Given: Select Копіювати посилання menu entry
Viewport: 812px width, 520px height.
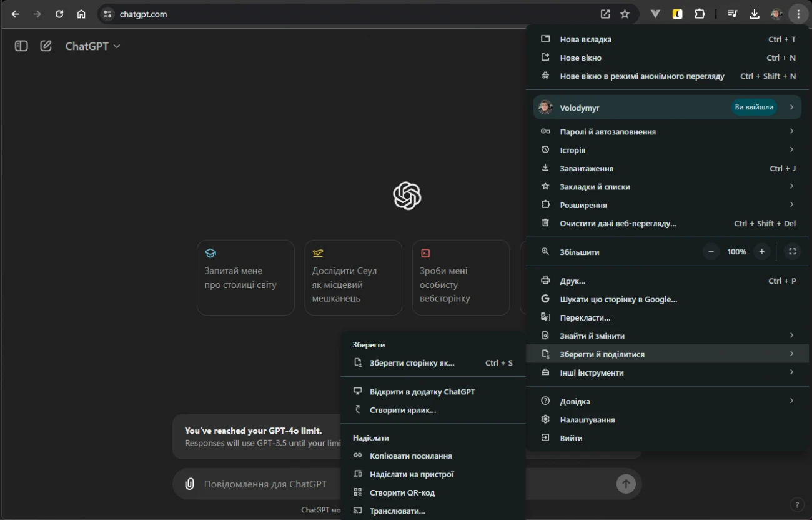Looking at the screenshot, I should pos(410,456).
